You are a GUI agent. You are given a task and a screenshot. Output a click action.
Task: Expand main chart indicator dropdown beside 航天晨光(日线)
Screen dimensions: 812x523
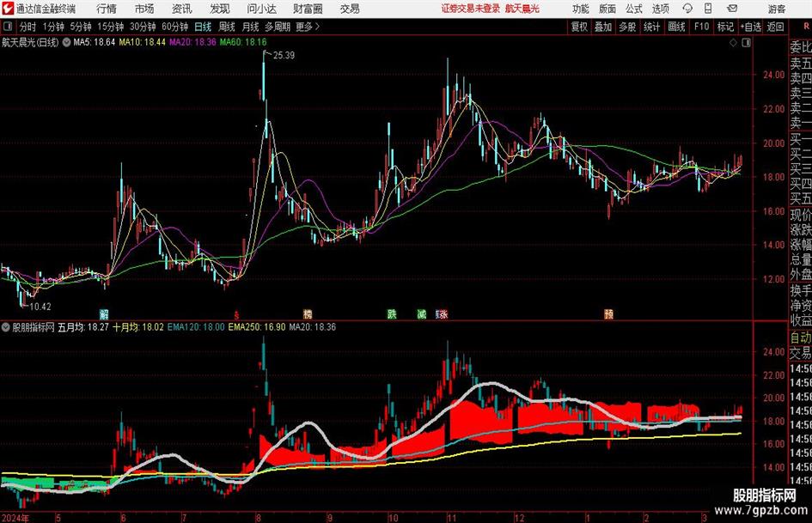tap(66, 42)
